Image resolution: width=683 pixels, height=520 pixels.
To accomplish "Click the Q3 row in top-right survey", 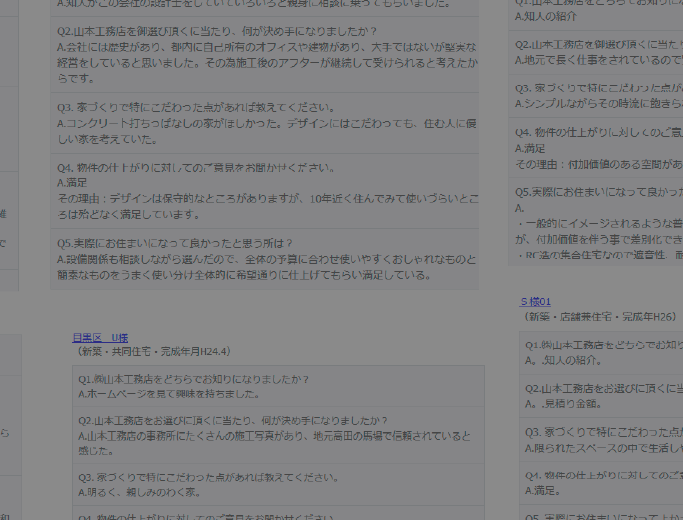I will tap(597, 95).
